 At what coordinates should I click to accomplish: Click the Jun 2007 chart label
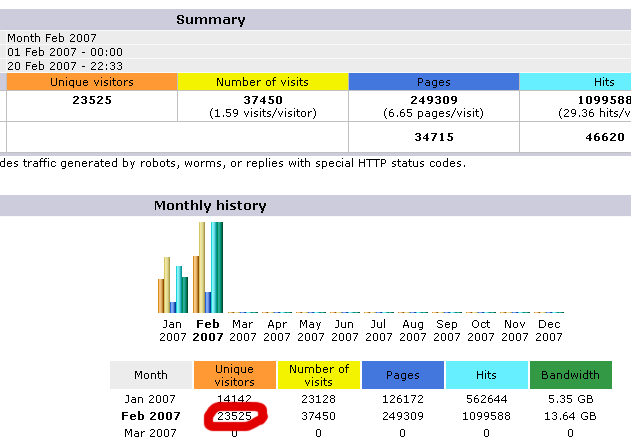click(344, 330)
